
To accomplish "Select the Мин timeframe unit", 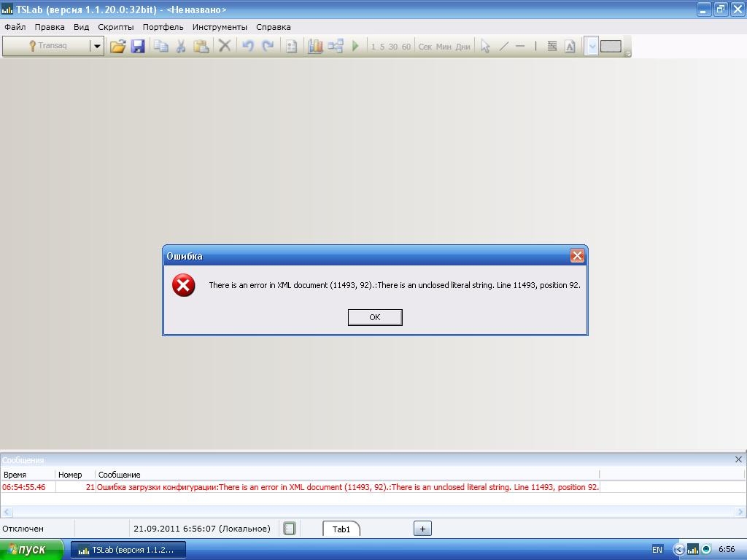I will [x=444, y=47].
